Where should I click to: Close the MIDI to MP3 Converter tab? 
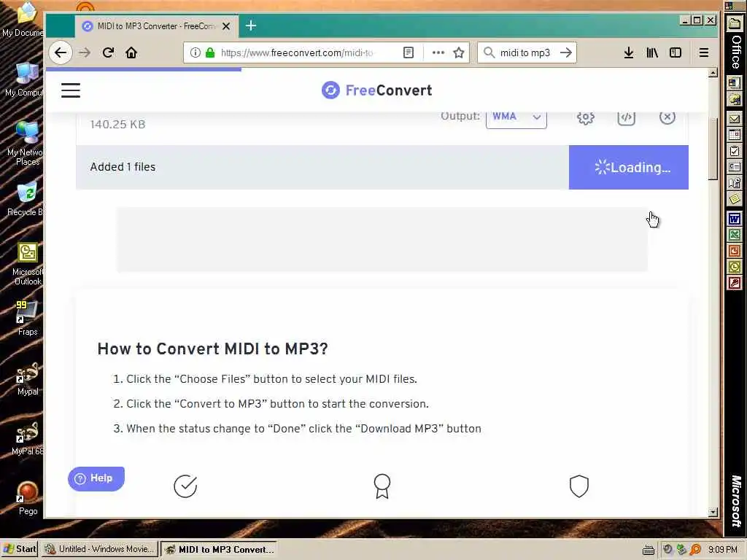tap(226, 26)
